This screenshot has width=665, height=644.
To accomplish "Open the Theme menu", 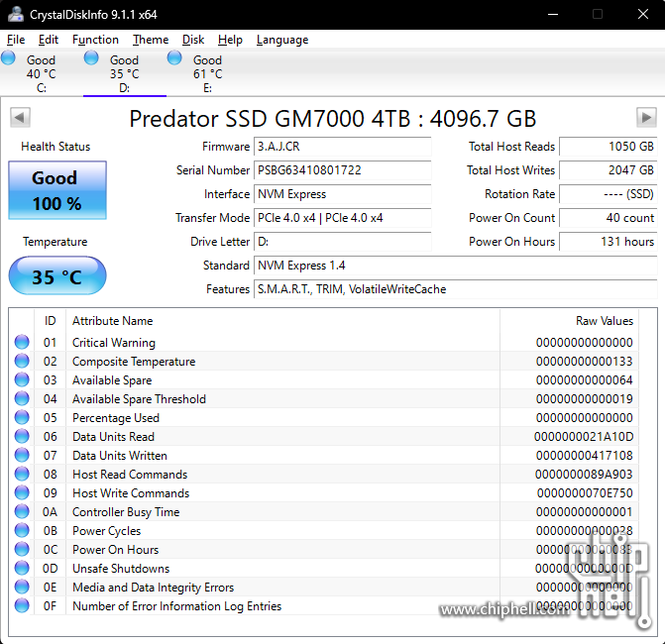I will (x=151, y=40).
